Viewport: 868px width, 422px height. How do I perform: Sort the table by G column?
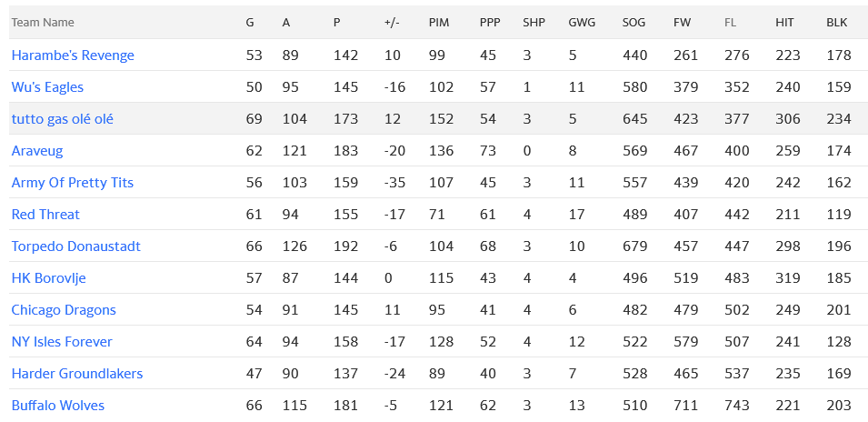250,22
